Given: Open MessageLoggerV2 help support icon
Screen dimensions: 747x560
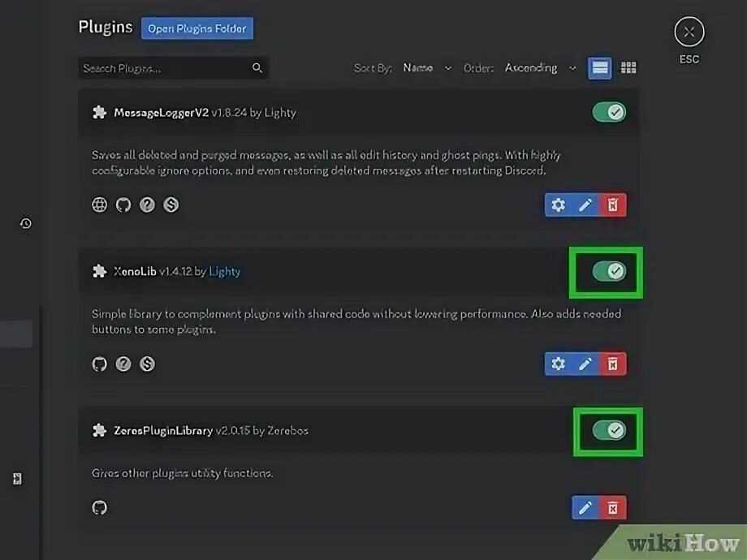Looking at the screenshot, I should click(147, 205).
